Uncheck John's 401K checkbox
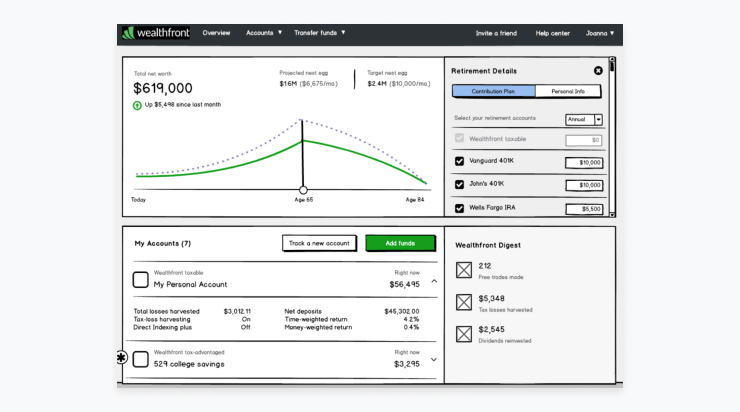Screen dimensions: 740x412 click(459, 185)
